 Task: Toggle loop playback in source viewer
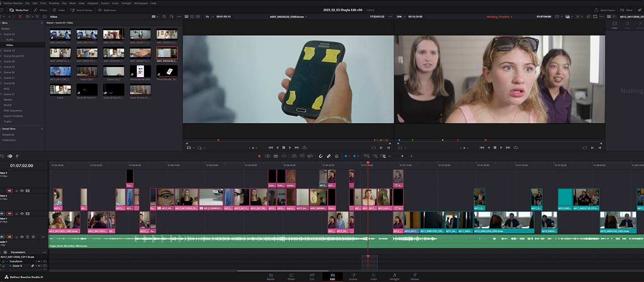click(304, 148)
